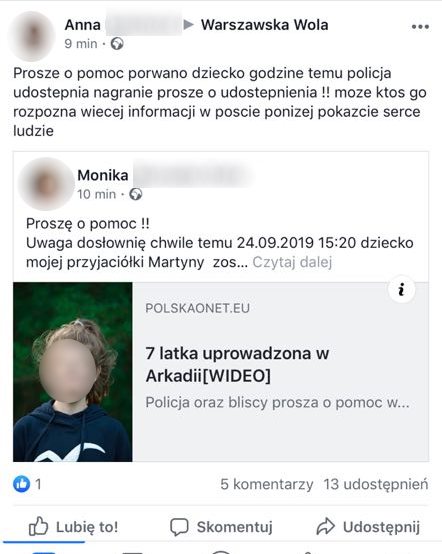Viewport: 442px width, 554px height.
Task: Open the article thumbnail photo of the child
Action: 73,372
